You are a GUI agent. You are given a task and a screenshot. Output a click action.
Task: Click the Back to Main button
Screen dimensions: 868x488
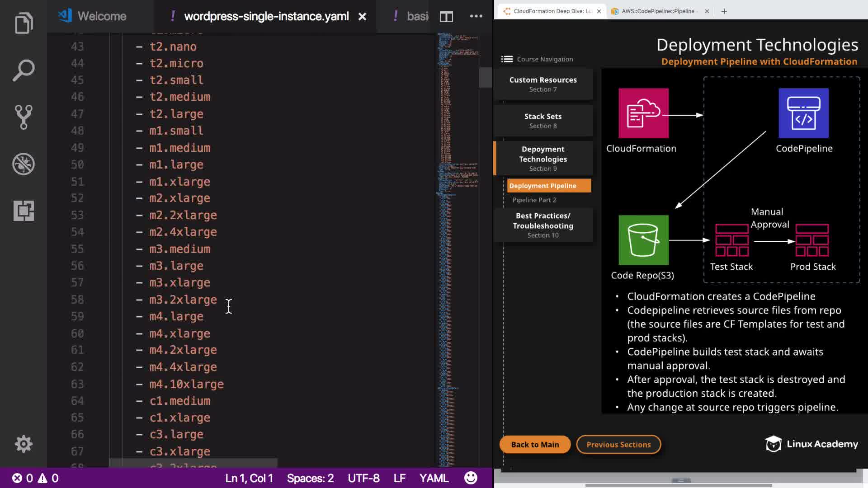[x=535, y=445]
